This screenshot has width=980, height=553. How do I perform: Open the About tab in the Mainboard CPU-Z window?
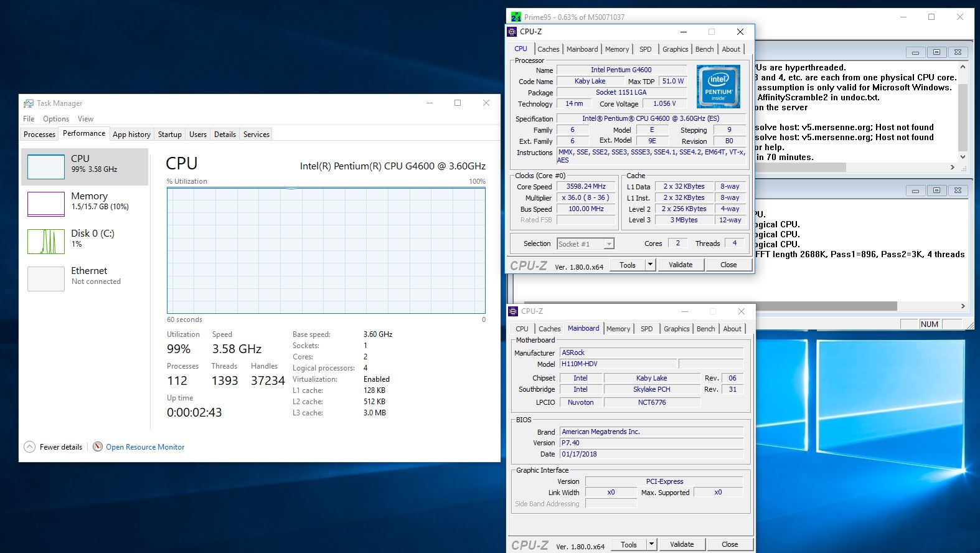[732, 329]
